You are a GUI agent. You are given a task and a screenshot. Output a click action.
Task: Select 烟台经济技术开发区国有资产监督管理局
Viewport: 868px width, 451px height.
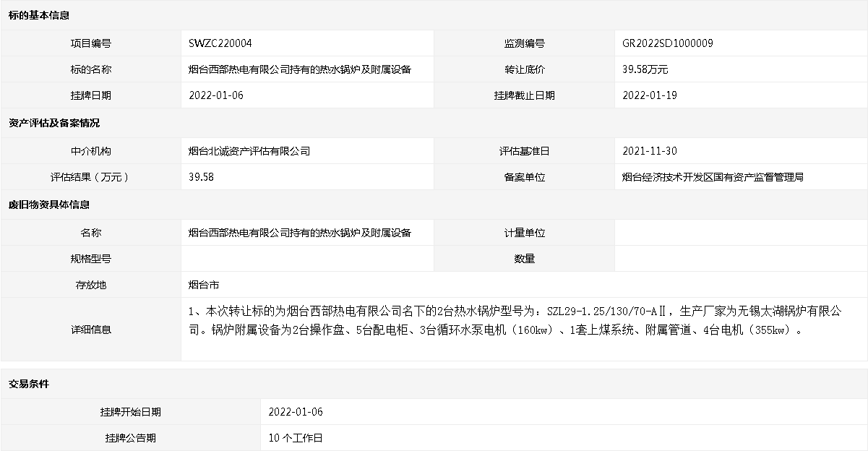coord(713,177)
